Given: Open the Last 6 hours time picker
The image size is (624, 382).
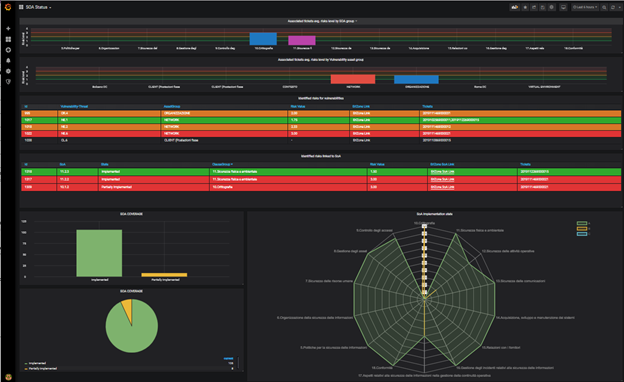Looking at the screenshot, I should point(585,7).
